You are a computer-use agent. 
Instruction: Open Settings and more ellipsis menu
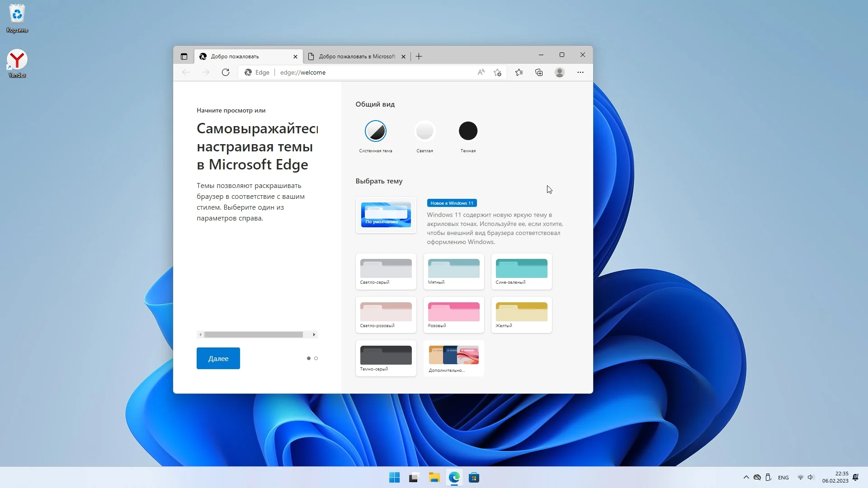[x=580, y=72]
